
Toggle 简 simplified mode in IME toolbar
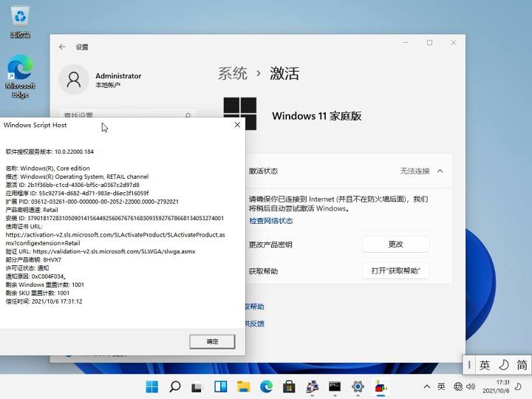(x=522, y=365)
